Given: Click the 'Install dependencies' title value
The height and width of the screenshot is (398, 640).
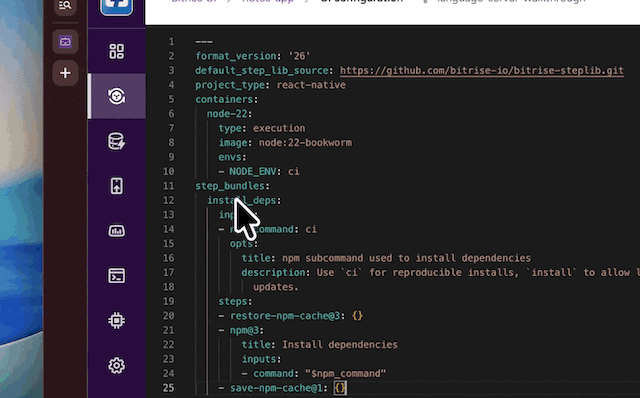Looking at the screenshot, I should (x=340, y=345).
